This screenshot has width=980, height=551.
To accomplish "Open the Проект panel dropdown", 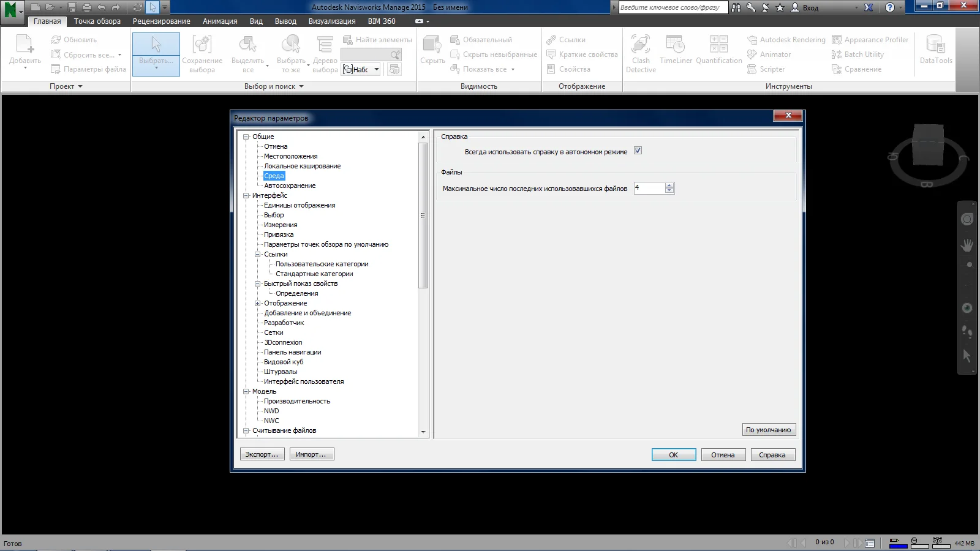I will (66, 86).
